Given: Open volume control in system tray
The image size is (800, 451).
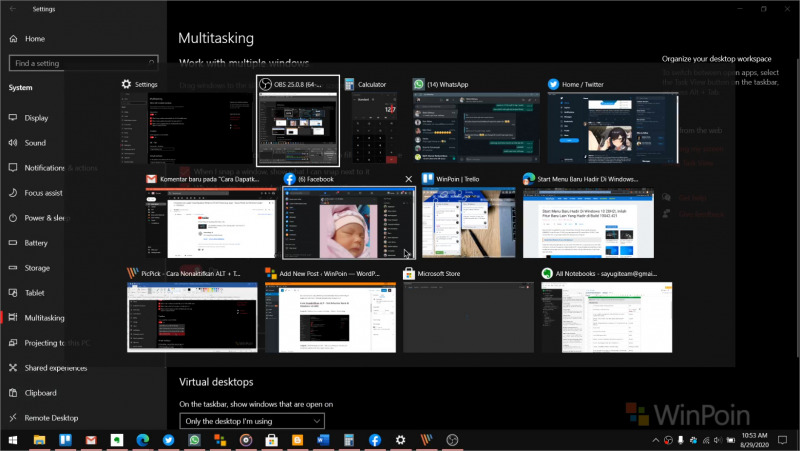Looking at the screenshot, I should (718, 440).
